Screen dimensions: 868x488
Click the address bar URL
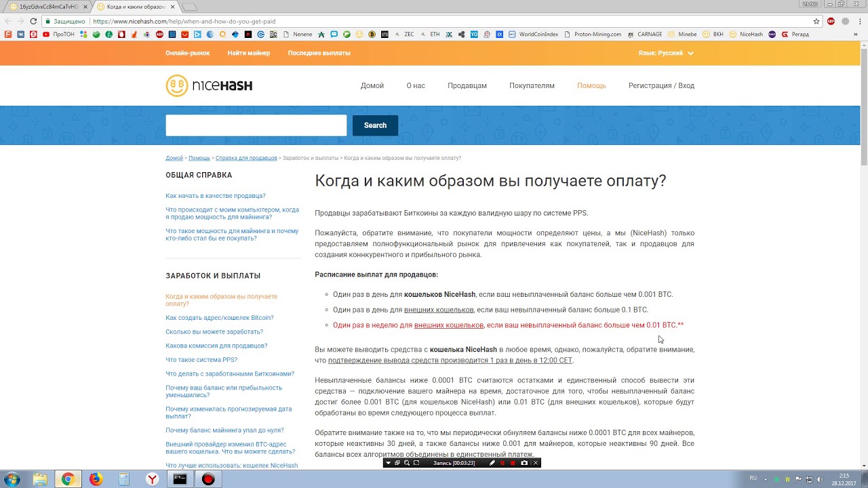184,21
